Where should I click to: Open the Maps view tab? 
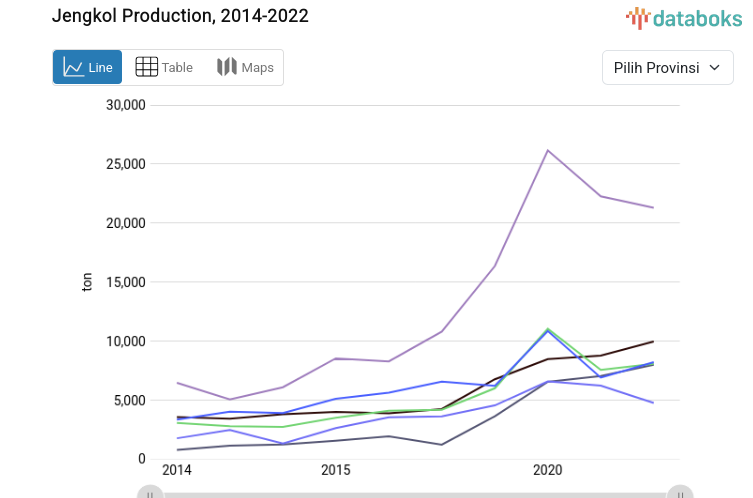[245, 67]
